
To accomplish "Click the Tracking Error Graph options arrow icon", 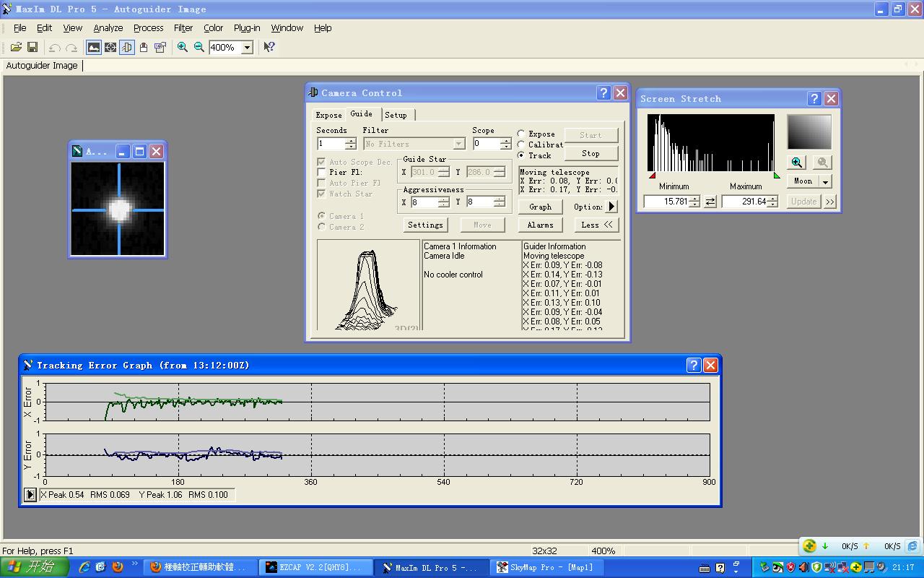I will click(30, 494).
